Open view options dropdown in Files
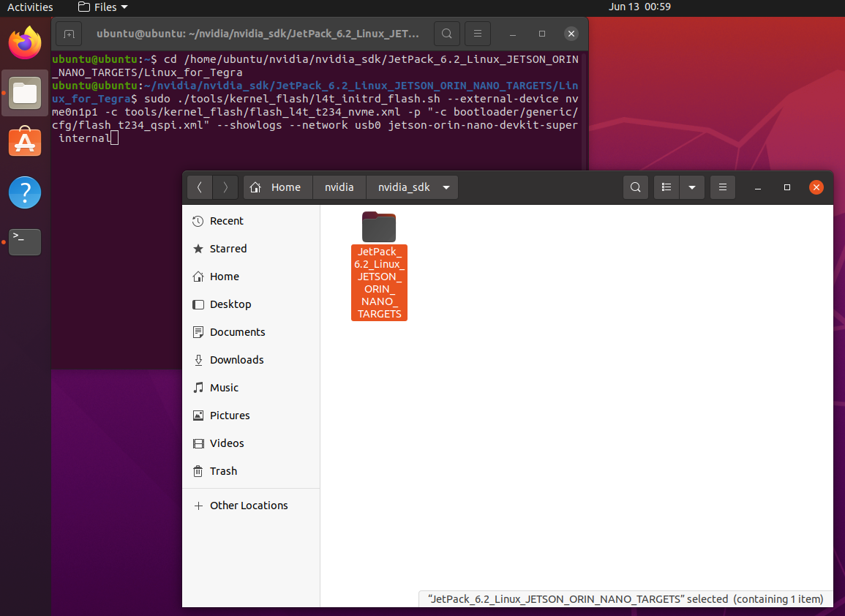The image size is (845, 616). [x=692, y=187]
